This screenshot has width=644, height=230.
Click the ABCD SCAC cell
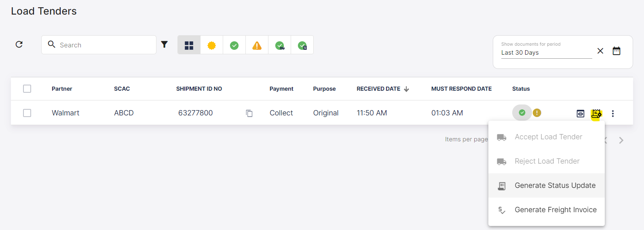pos(124,113)
